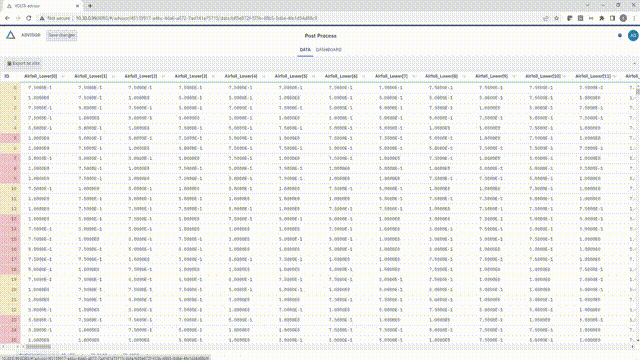Click Export to xlsx button
The width and height of the screenshot is (640, 360).
pyautogui.click(x=24, y=63)
